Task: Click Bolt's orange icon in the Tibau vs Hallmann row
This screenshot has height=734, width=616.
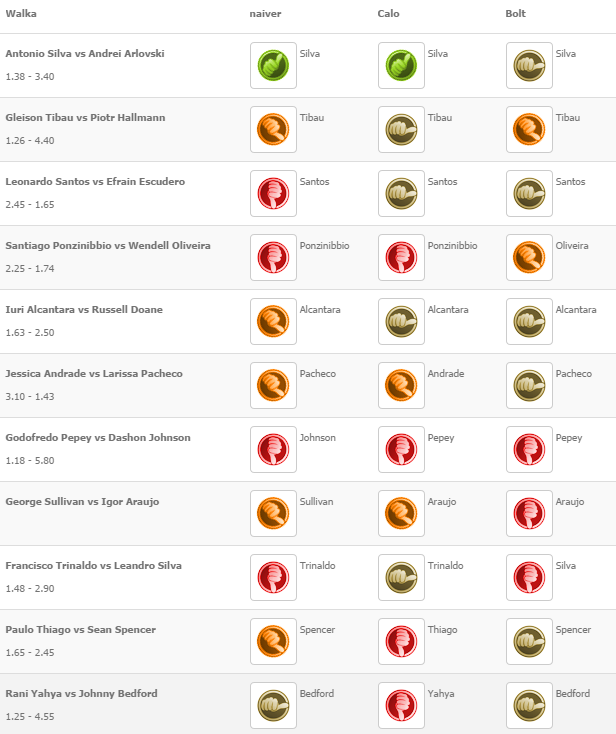Action: 529,130
